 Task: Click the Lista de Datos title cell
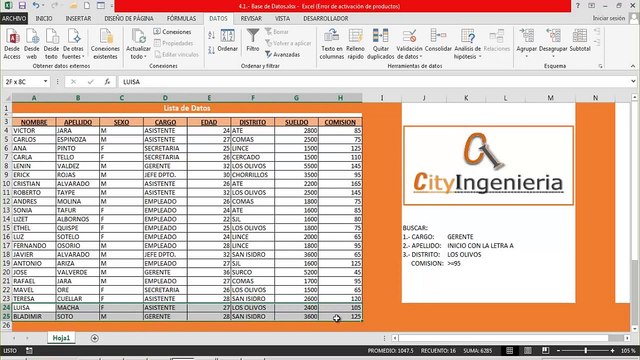pos(187,108)
